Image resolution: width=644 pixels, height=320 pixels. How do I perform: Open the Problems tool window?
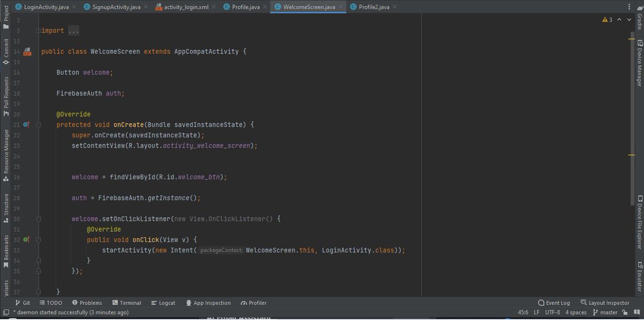pos(87,303)
